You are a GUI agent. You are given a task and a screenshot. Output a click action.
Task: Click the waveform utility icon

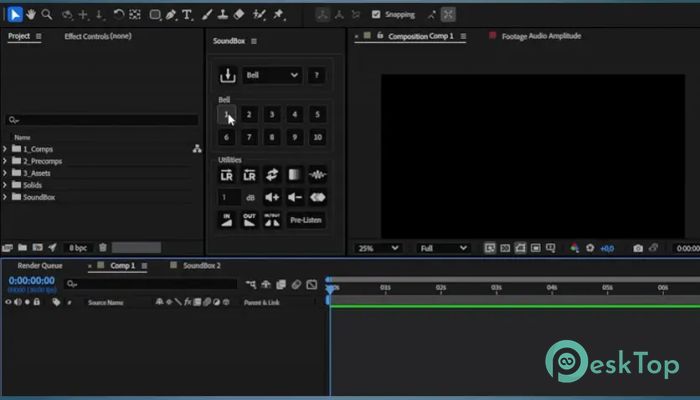tap(317, 175)
